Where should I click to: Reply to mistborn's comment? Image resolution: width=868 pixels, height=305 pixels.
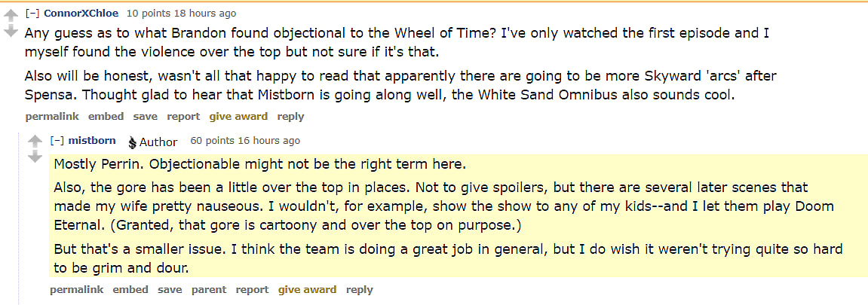[360, 290]
